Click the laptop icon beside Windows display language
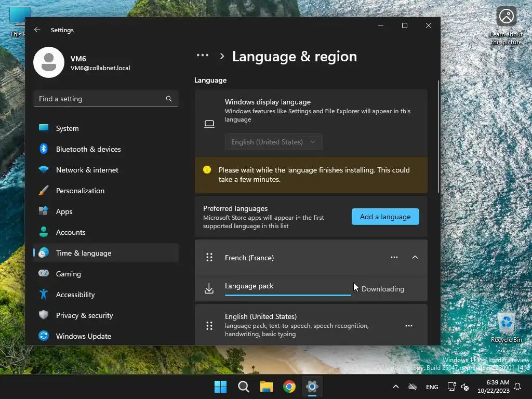 209,124
